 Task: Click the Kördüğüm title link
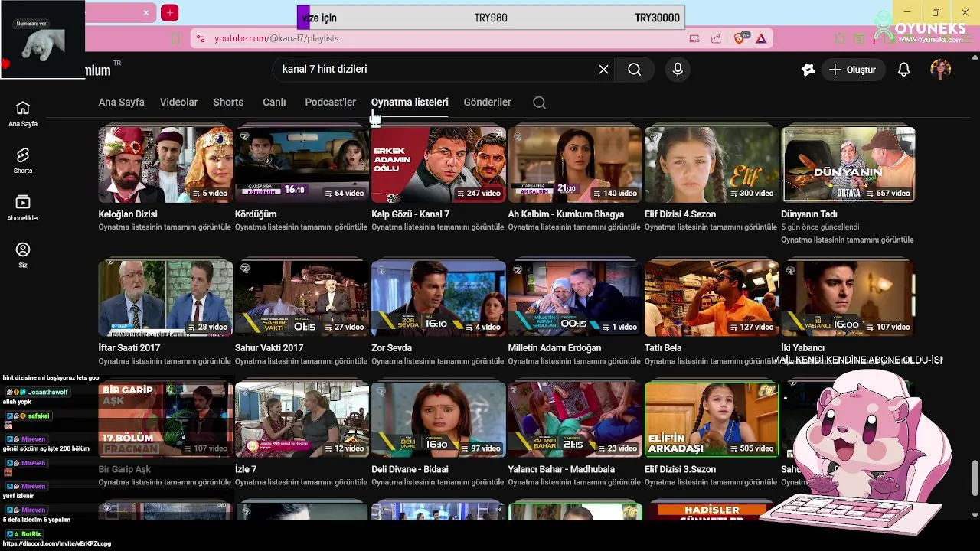click(256, 214)
